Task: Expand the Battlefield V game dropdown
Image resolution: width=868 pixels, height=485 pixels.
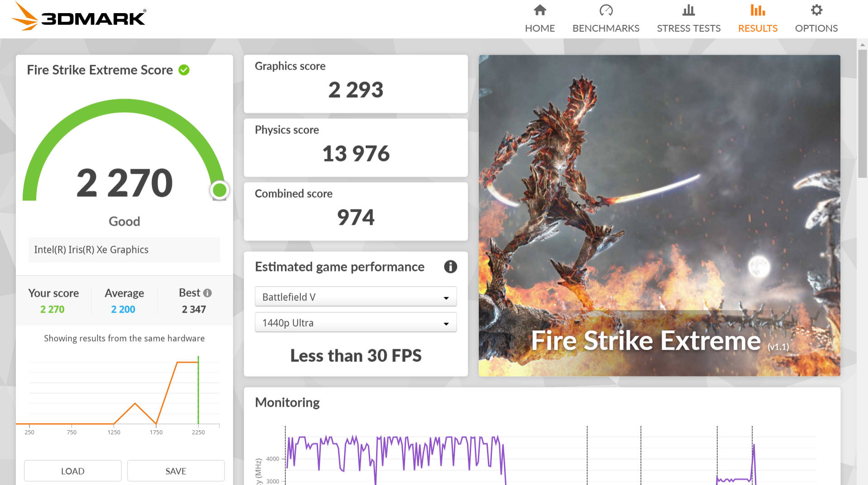Action: 356,297
